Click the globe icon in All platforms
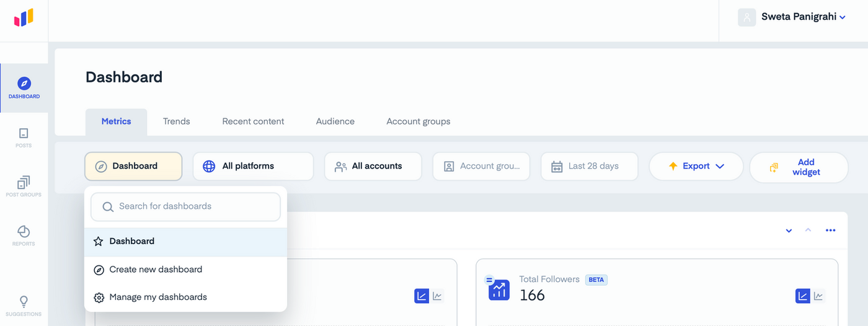 coord(210,166)
